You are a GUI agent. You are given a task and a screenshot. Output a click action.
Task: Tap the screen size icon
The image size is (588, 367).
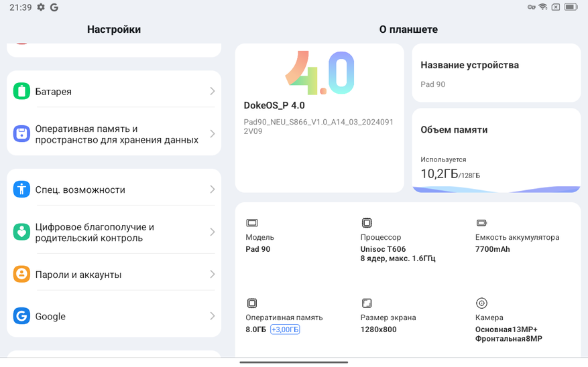pos(367,303)
